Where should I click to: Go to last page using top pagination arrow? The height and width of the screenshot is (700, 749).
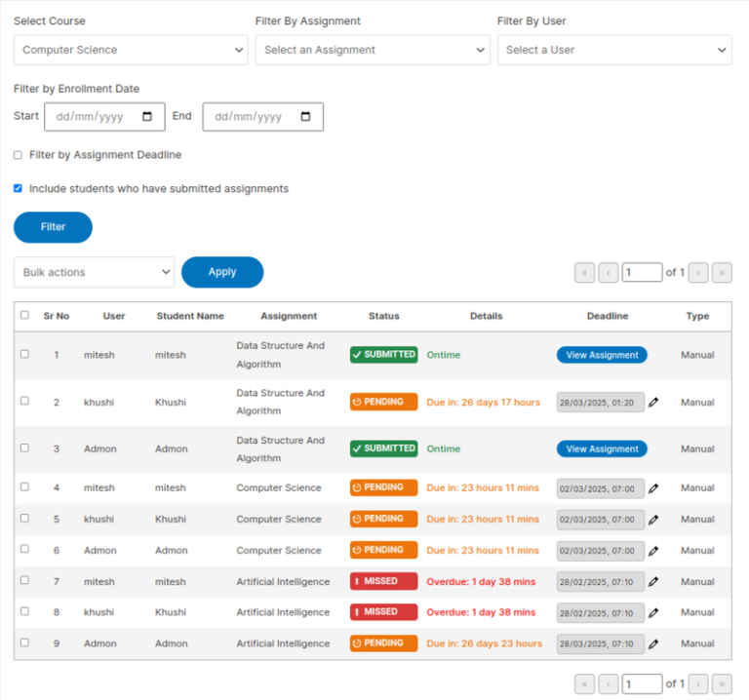click(x=722, y=273)
